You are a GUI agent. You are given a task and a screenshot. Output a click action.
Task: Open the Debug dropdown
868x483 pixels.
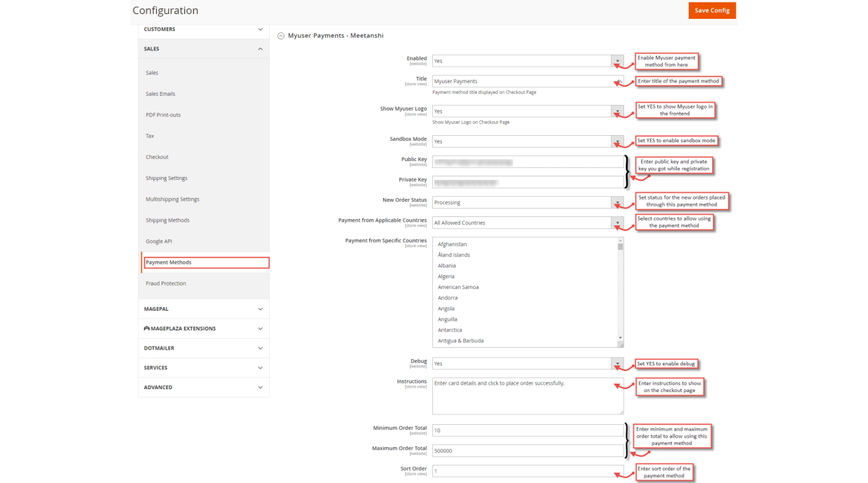(528, 364)
